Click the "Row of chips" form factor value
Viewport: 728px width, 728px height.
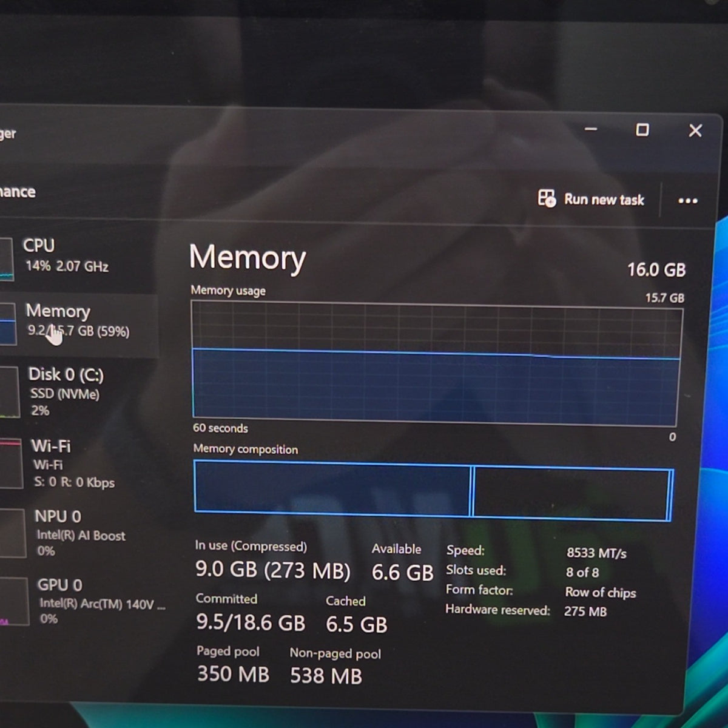[601, 592]
